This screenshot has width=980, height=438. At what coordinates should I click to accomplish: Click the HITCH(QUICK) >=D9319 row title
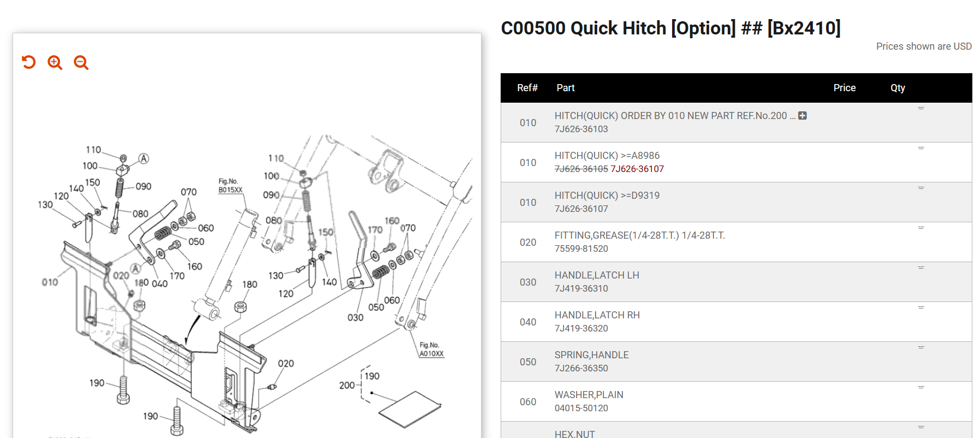[607, 196]
